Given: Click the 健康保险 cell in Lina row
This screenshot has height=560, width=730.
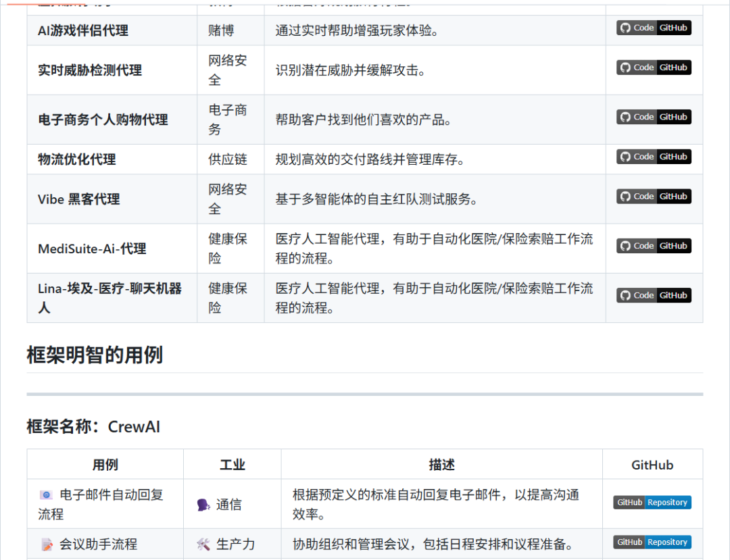Looking at the screenshot, I should tap(228, 298).
